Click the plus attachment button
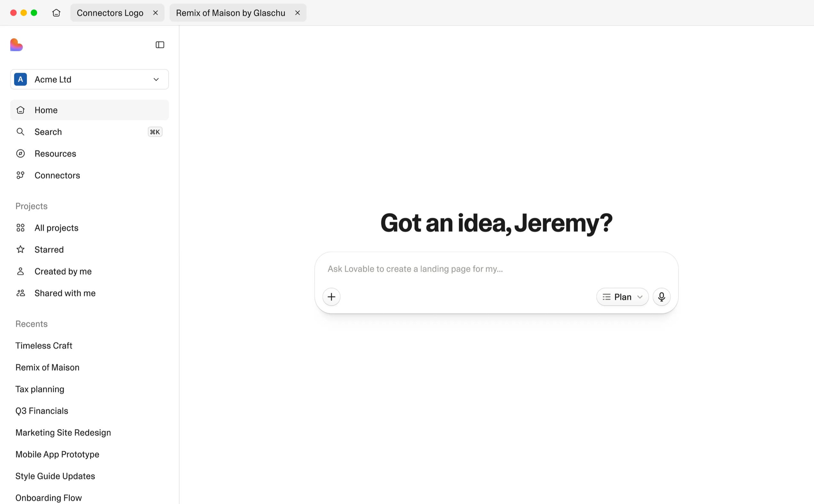The image size is (814, 504). point(331,297)
